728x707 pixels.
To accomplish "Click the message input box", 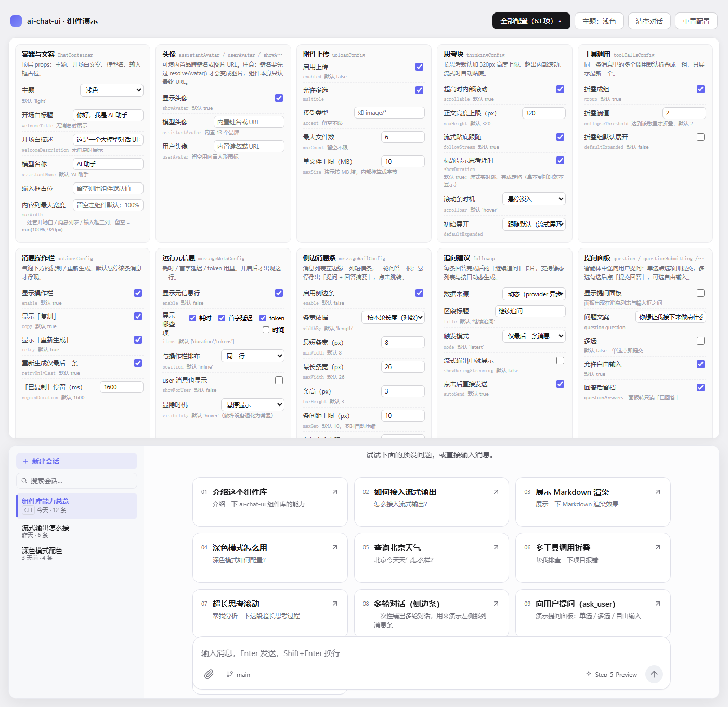I will coord(432,653).
